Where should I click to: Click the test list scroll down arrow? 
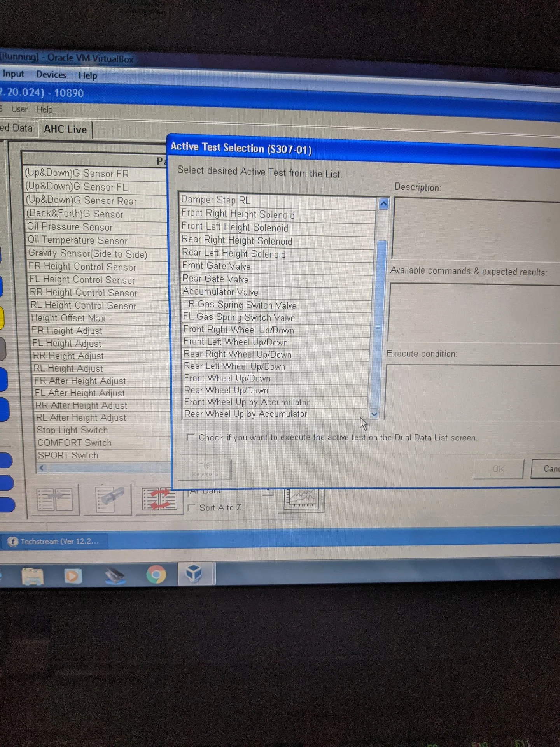[x=374, y=414]
